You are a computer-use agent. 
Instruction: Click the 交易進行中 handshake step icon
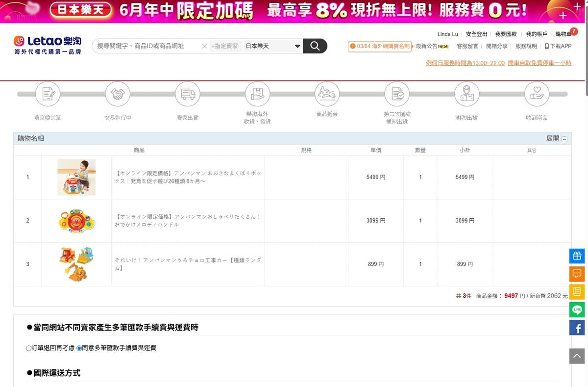118,94
